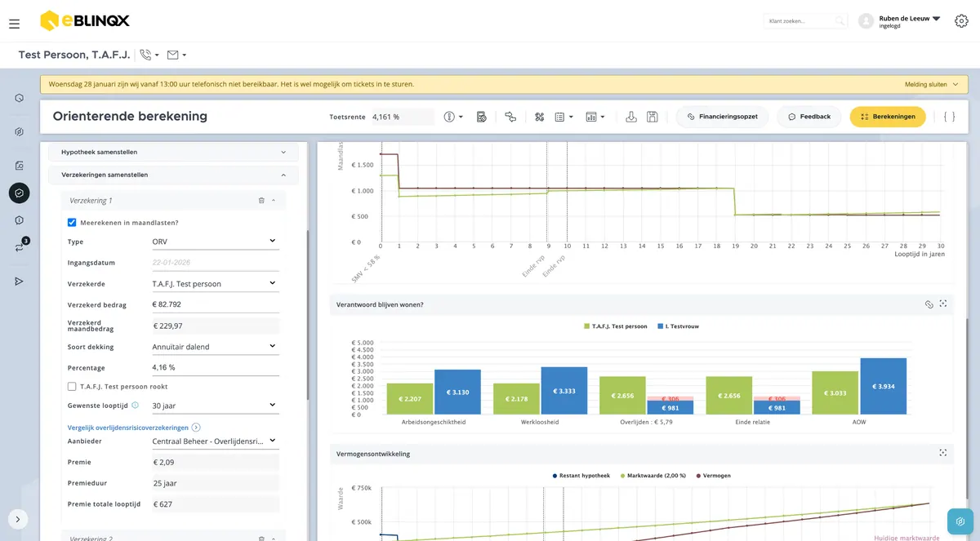Select the active shield icon in sidebar

tap(19, 193)
